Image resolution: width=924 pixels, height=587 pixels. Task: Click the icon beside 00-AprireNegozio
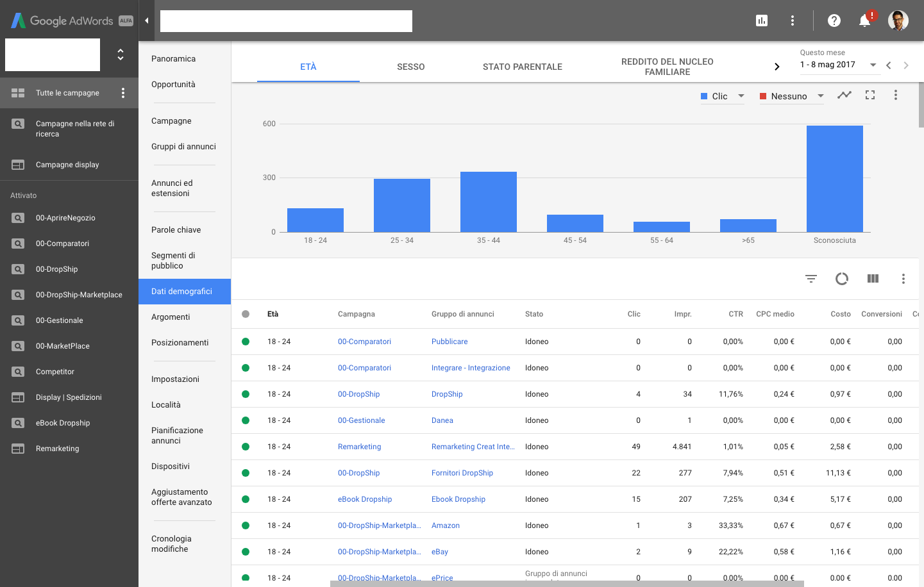[18, 218]
